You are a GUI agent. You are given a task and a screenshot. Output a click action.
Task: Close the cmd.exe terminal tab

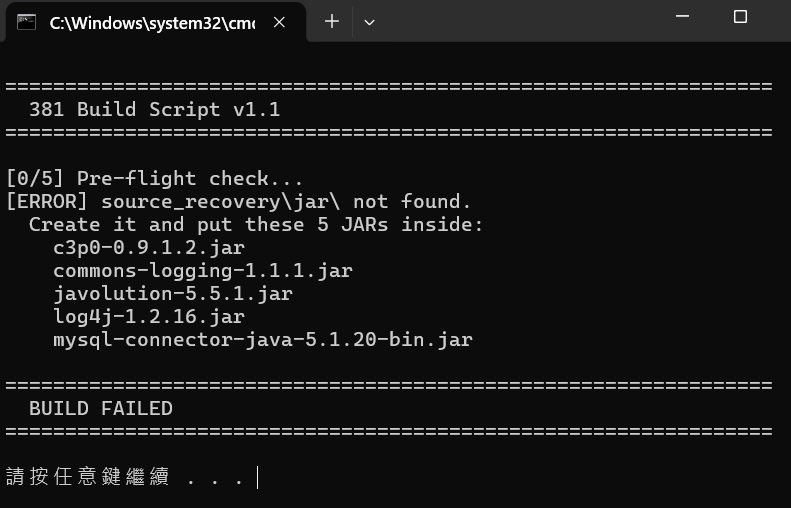279,22
